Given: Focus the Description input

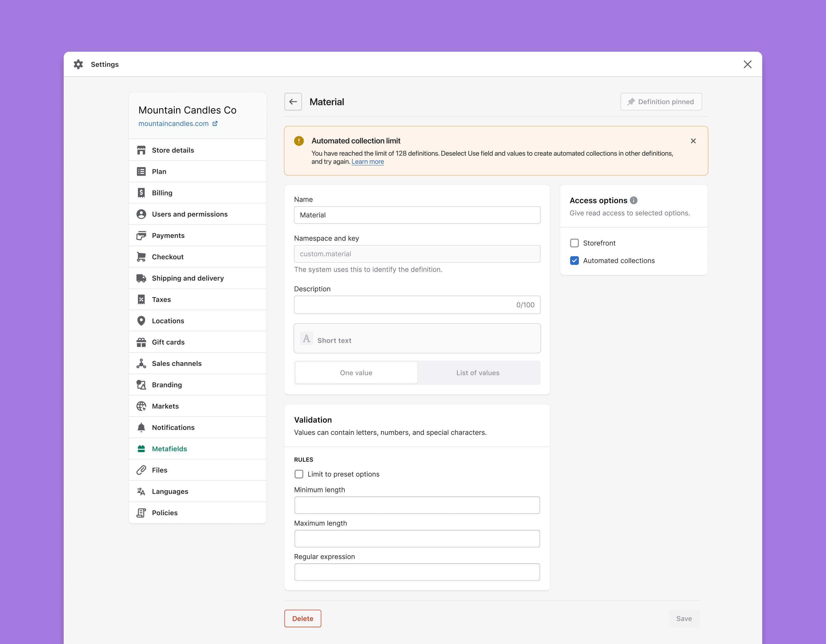Looking at the screenshot, I should 417,305.
